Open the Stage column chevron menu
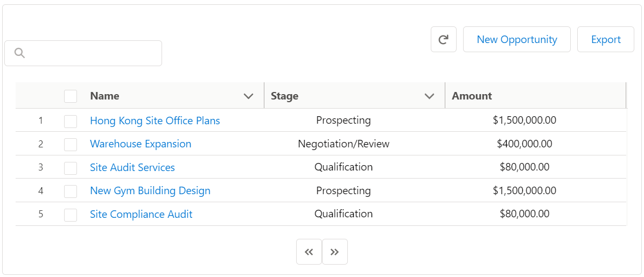 pos(429,96)
